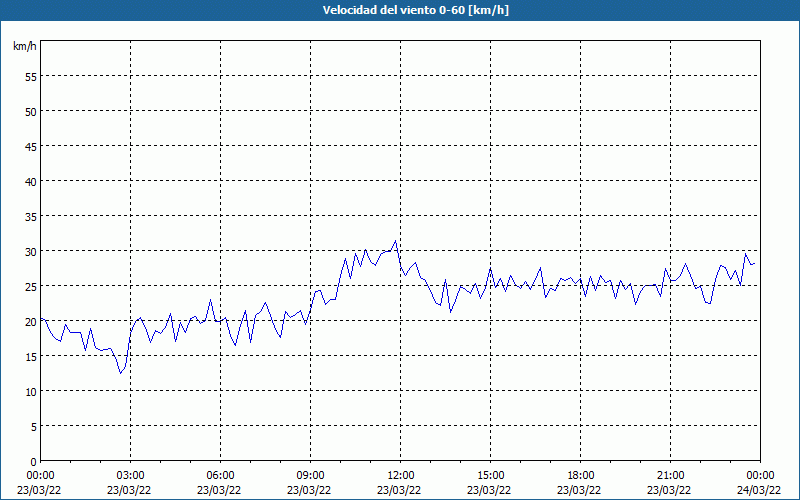Viewport: 800px width, 500px height.
Task: Click the 24/03/22 date label
Action: [x=759, y=490]
